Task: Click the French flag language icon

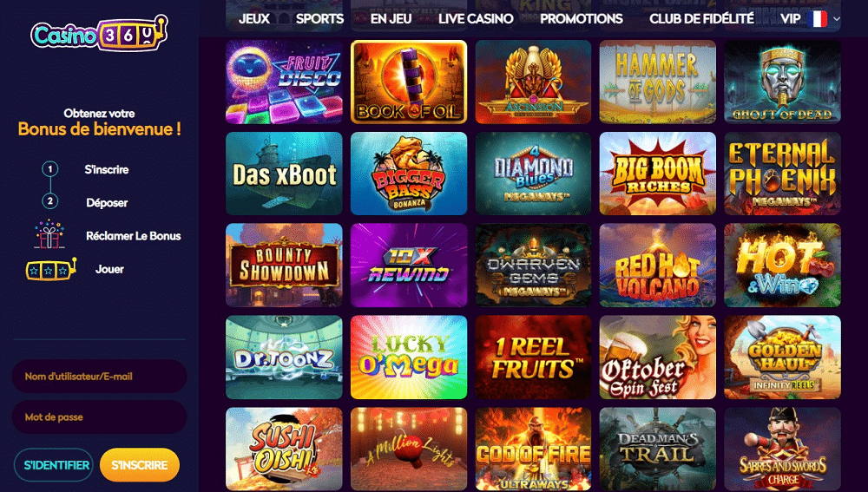Action: (x=817, y=19)
